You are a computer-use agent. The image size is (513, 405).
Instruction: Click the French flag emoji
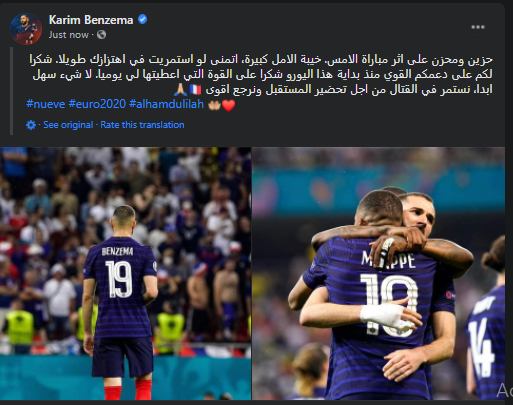195,90
